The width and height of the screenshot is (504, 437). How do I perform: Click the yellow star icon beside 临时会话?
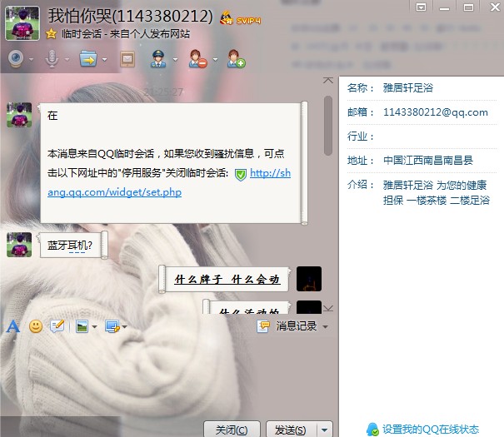(51, 34)
